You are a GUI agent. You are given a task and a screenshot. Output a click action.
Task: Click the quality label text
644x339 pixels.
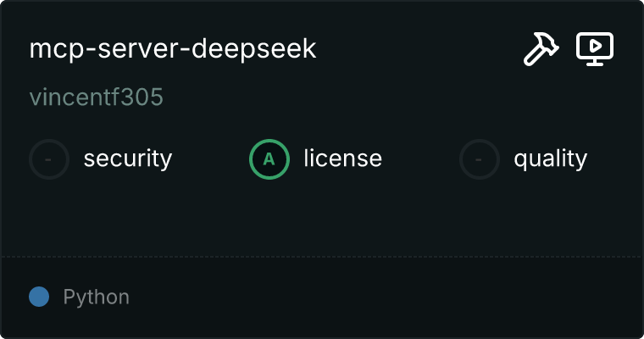(550, 159)
